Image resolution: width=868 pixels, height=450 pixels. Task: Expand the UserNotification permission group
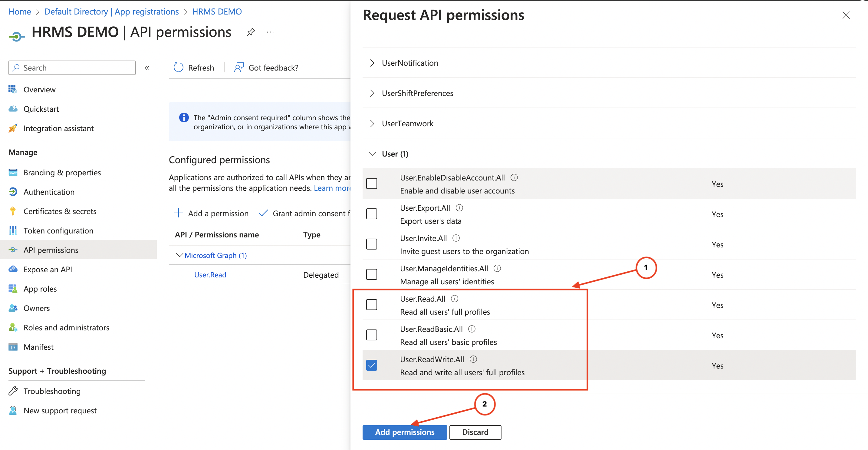(x=372, y=63)
